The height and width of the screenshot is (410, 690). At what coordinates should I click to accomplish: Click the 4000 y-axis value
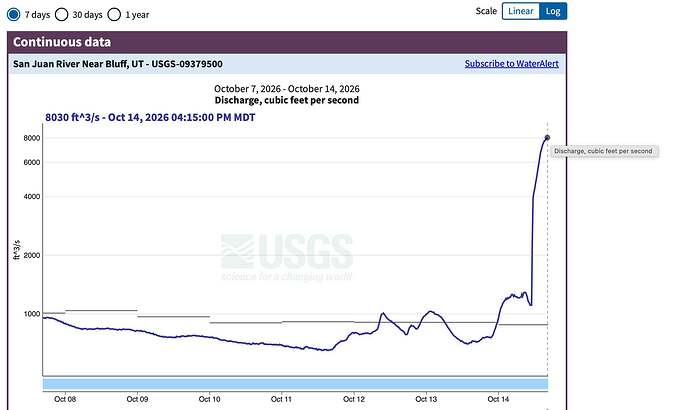coord(32,197)
